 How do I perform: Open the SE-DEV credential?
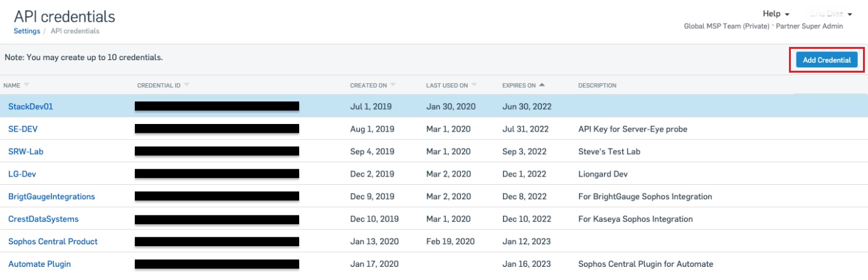click(x=24, y=129)
